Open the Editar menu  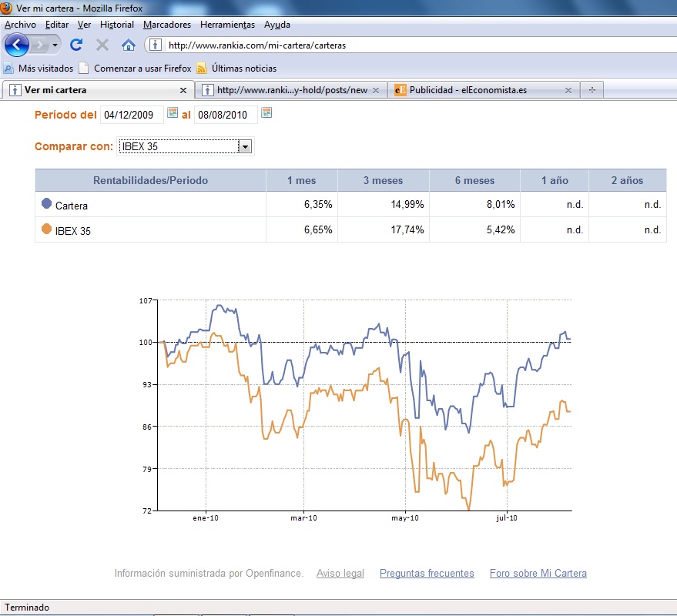56,25
